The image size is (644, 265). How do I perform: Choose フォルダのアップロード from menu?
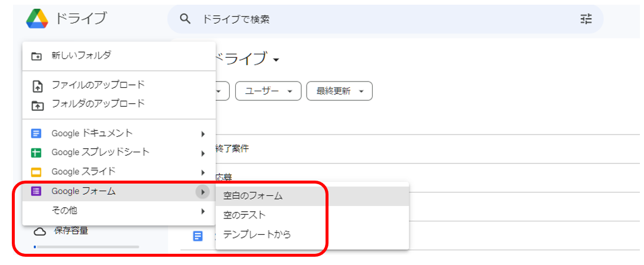pos(119,104)
